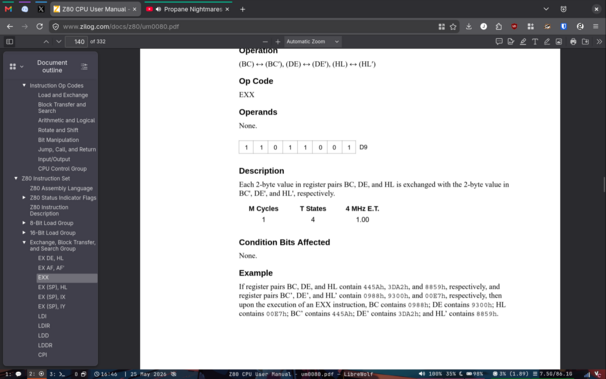Go back with browser back arrow
The image size is (606, 379).
(x=10, y=27)
